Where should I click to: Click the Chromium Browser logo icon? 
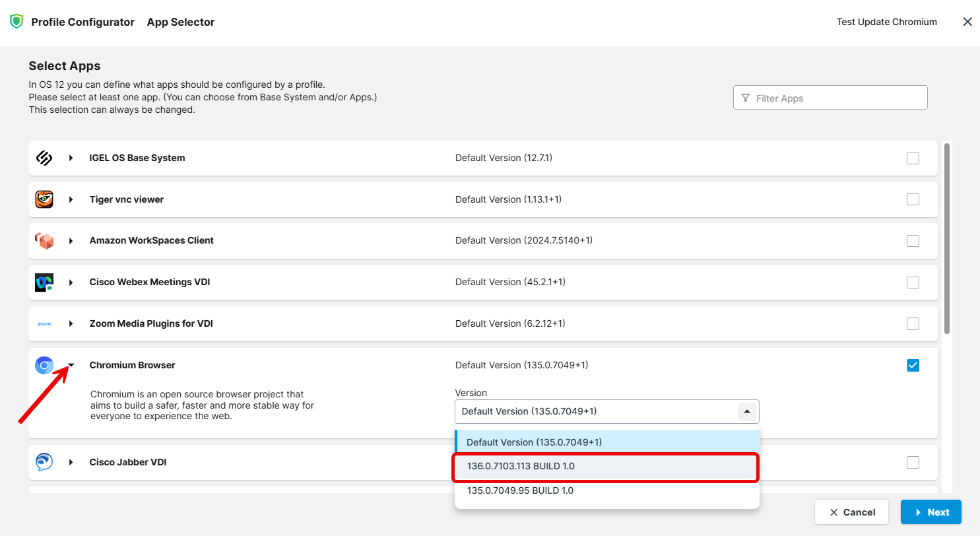pos(44,365)
